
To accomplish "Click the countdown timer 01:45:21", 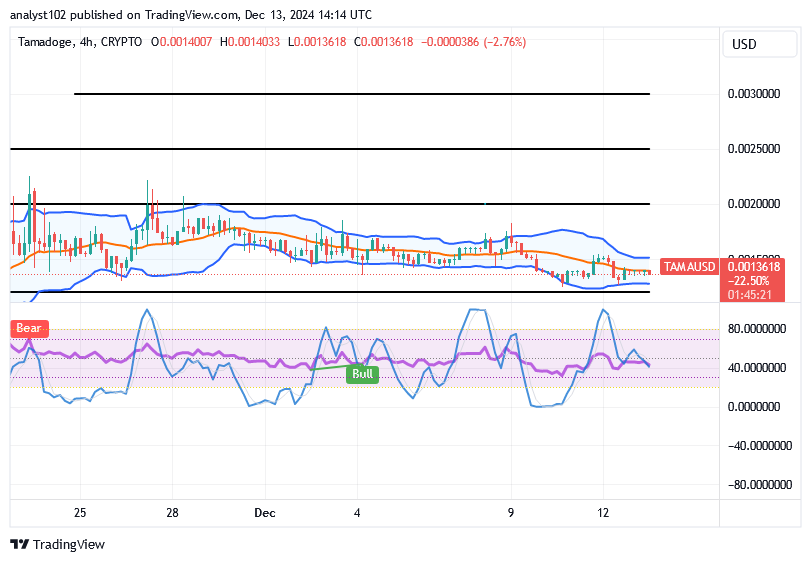I will click(749, 295).
